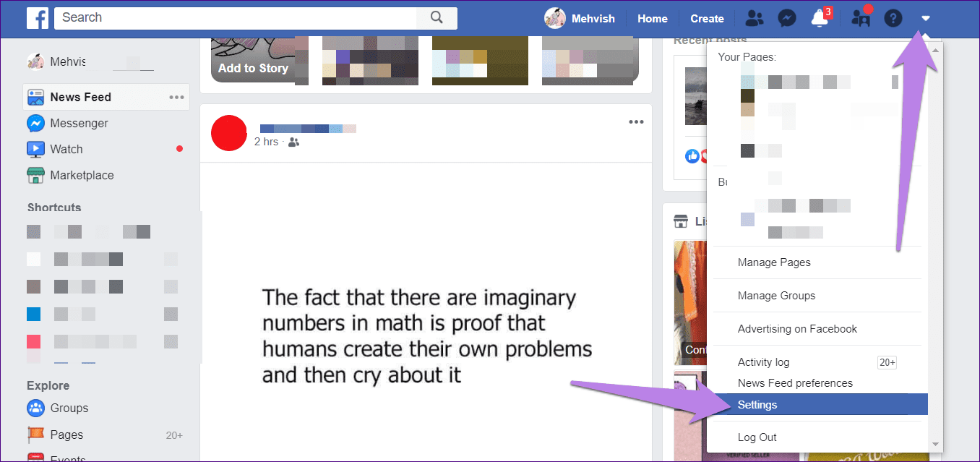980x462 pixels.
Task: Click the Messenger sidebar icon
Action: coord(36,123)
